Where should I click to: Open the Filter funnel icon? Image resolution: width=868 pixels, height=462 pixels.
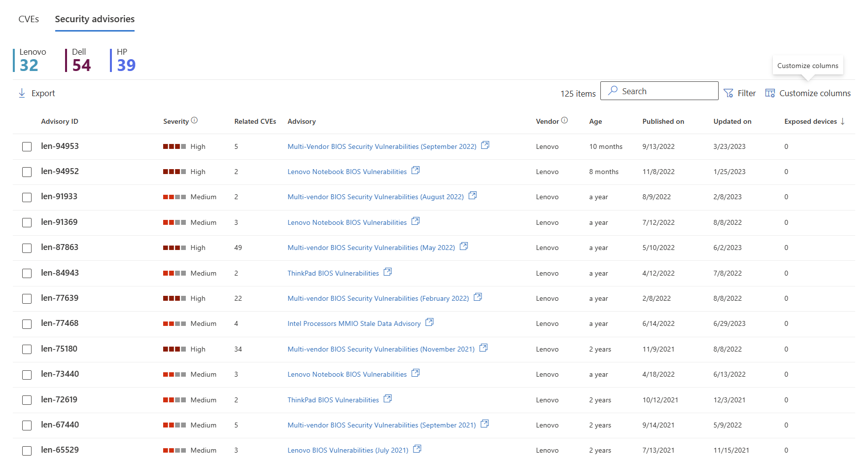728,93
